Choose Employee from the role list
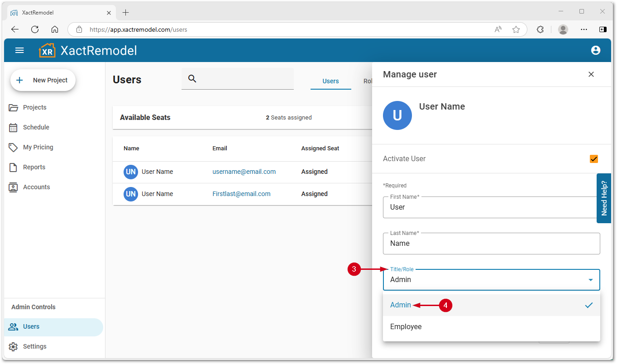 pos(406,327)
